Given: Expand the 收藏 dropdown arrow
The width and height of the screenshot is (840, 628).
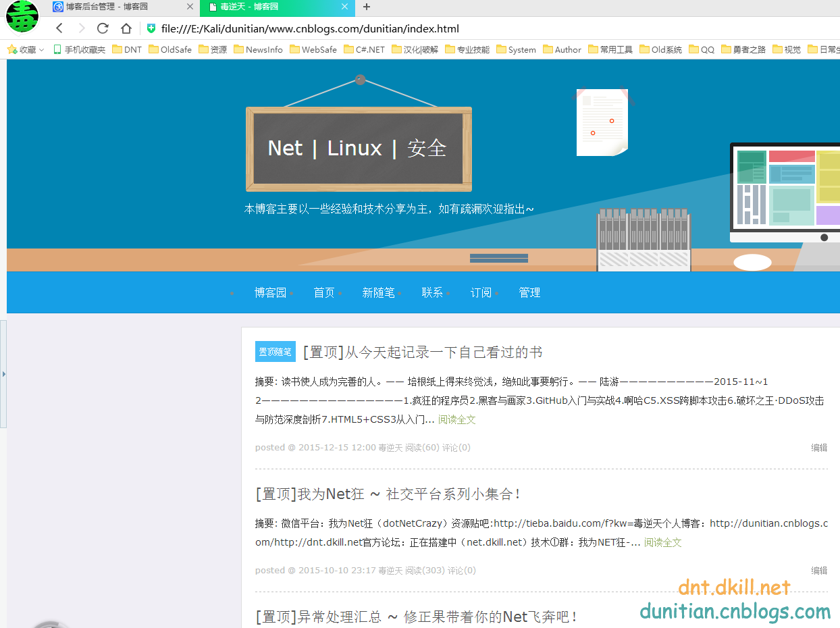Looking at the screenshot, I should click(x=41, y=50).
